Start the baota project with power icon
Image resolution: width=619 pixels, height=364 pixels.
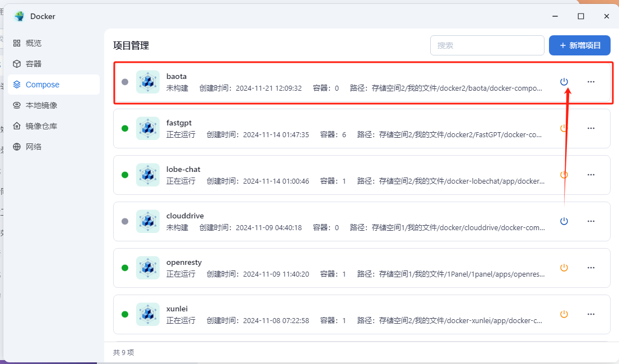pyautogui.click(x=564, y=82)
